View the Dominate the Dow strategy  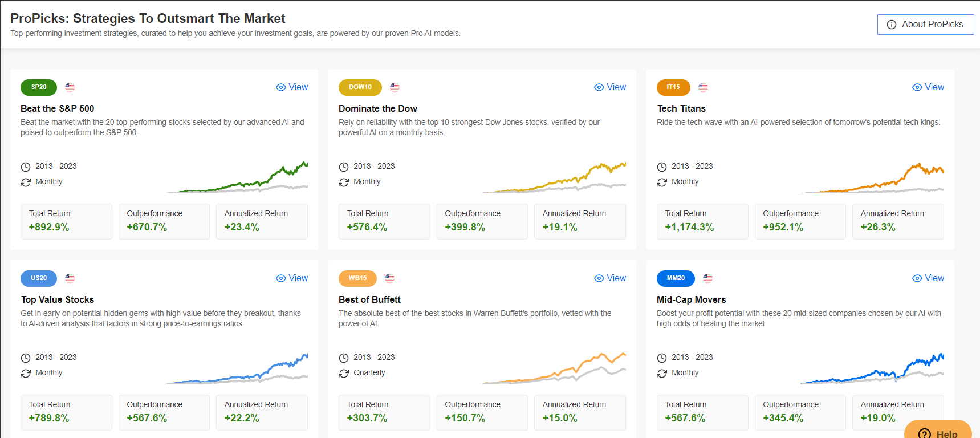(610, 87)
